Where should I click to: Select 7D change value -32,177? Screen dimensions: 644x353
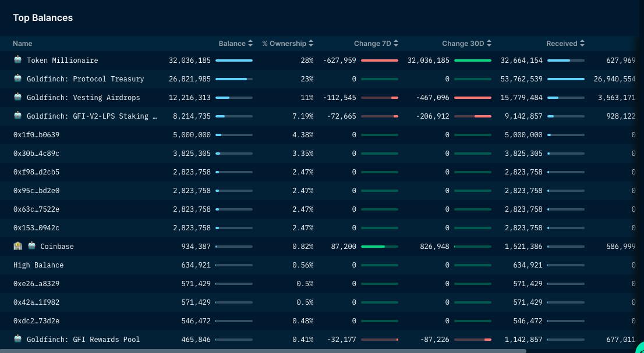[x=342, y=340]
